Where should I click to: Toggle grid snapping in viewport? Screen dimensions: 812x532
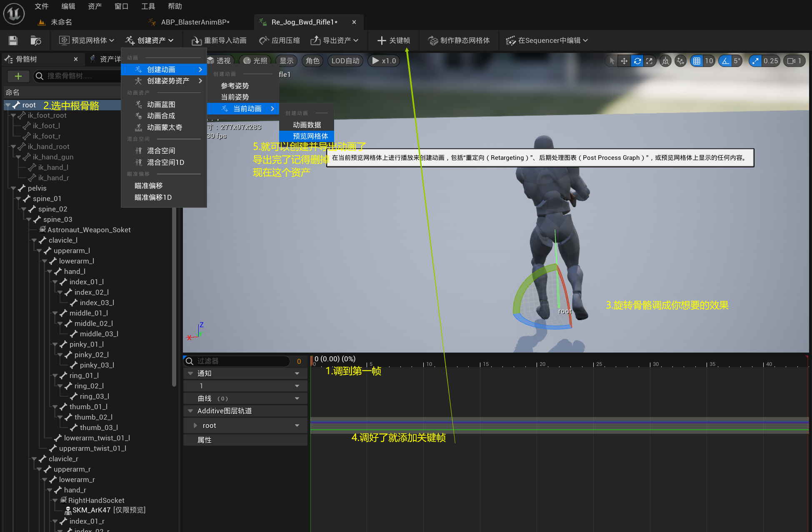(697, 61)
